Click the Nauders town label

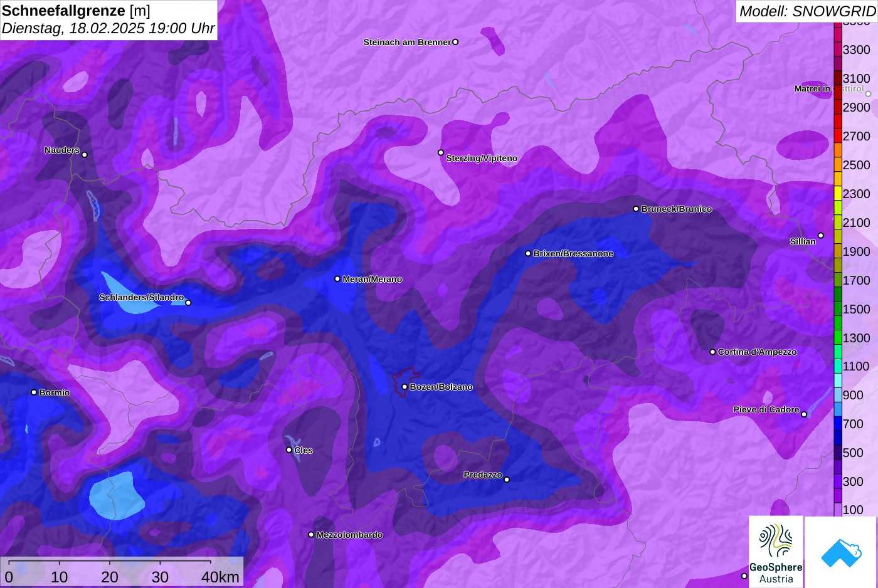tap(62, 150)
